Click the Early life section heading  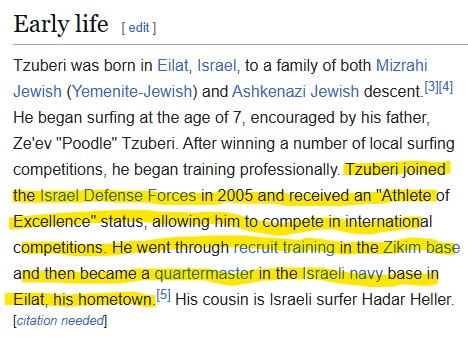coord(61,24)
